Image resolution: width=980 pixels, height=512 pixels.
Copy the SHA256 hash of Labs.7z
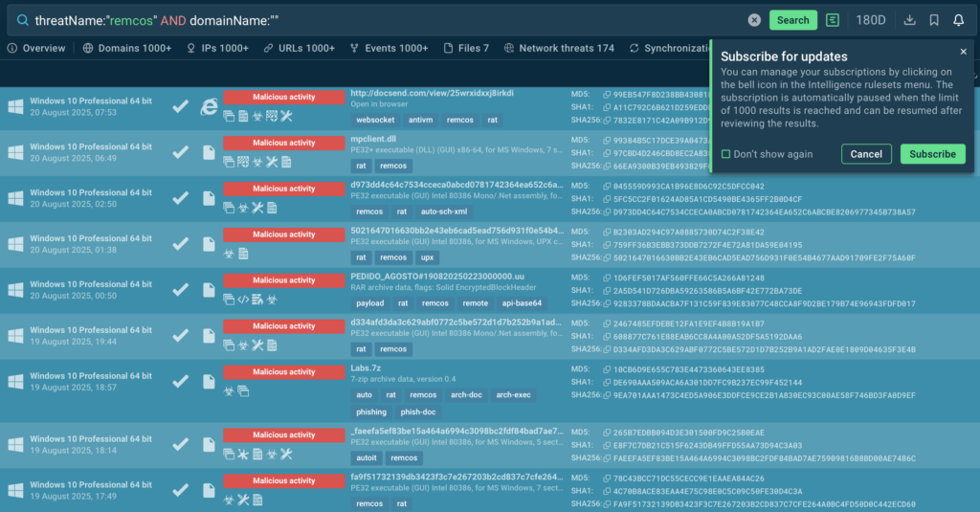tap(607, 395)
